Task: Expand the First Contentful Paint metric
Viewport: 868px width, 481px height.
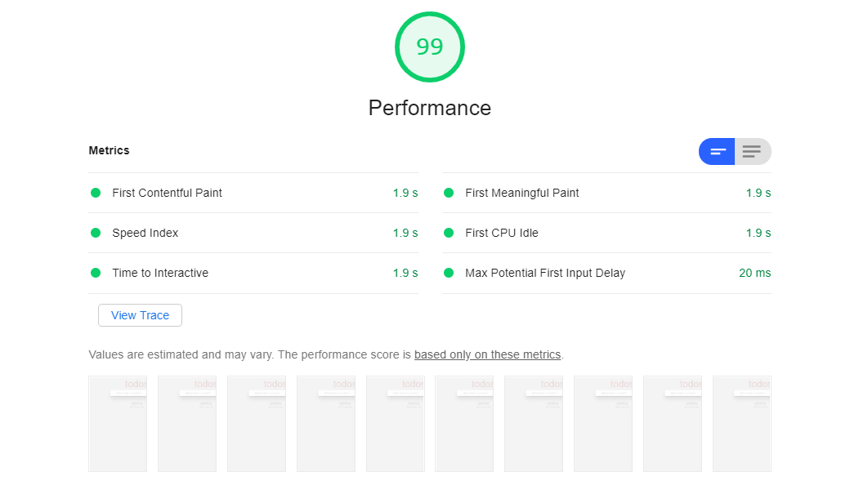Action: point(253,193)
